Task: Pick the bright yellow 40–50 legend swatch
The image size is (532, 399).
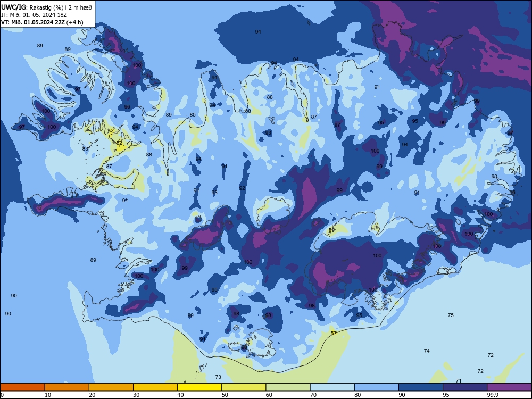Action: 199,387
